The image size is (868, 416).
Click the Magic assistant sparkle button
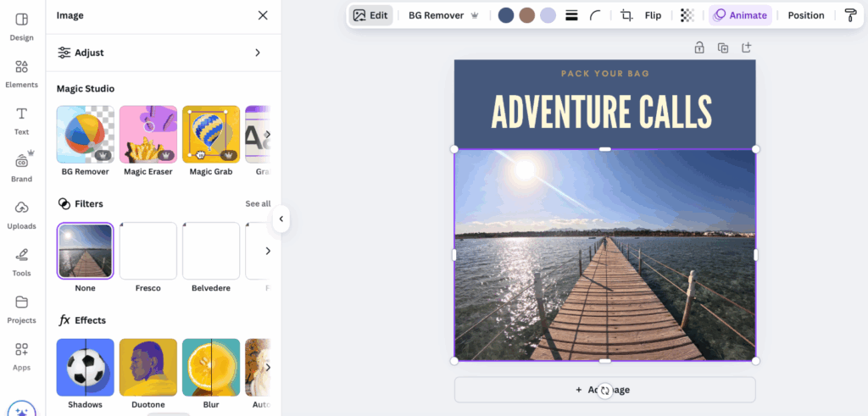tap(21, 410)
